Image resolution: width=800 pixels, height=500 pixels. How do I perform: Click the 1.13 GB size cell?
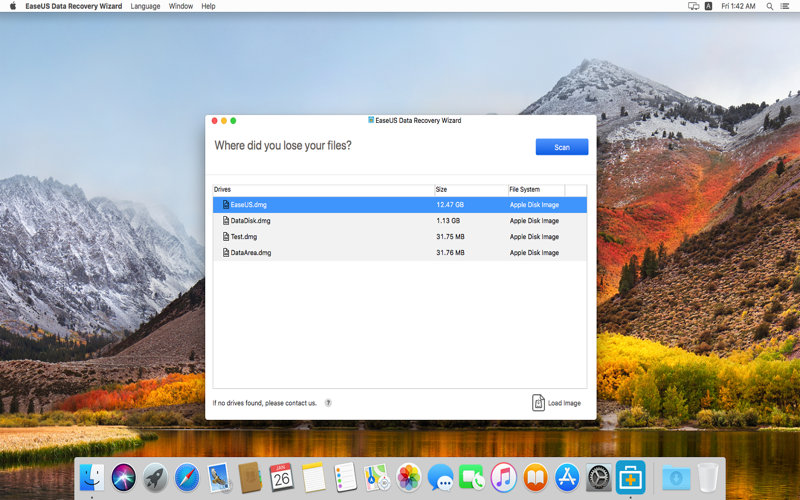[x=448, y=220]
